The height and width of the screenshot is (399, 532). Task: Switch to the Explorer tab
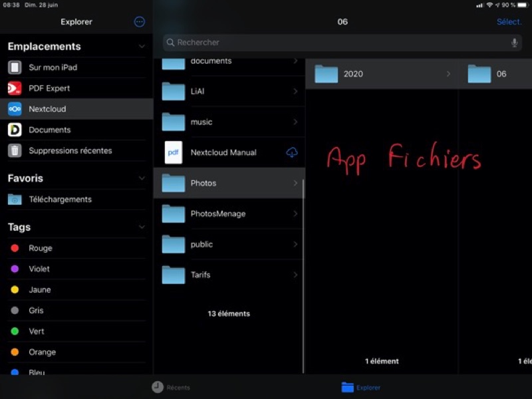[361, 387]
